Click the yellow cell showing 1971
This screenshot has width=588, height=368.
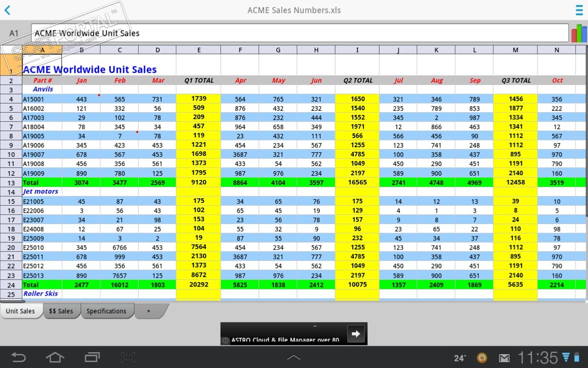pyautogui.click(x=357, y=126)
